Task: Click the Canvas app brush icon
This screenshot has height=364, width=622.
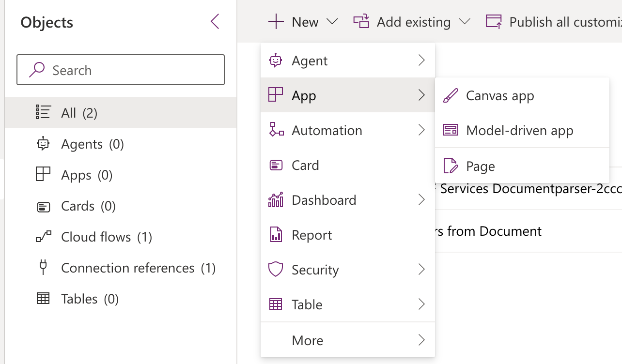Action: (451, 96)
